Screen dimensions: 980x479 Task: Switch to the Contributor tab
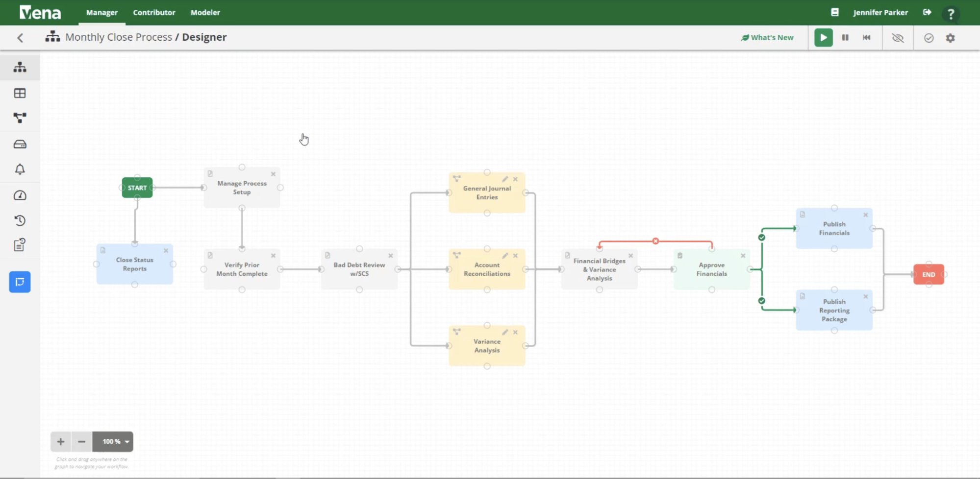point(154,12)
